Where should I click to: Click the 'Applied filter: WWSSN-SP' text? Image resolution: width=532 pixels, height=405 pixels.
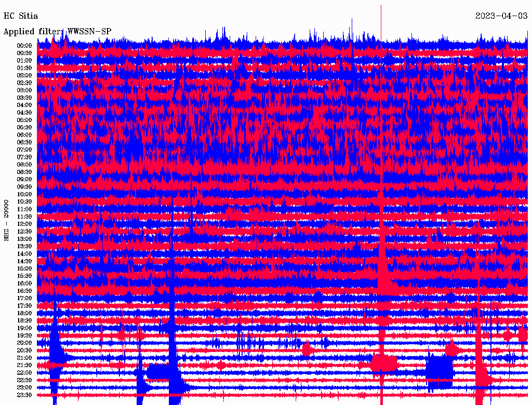tap(57, 32)
